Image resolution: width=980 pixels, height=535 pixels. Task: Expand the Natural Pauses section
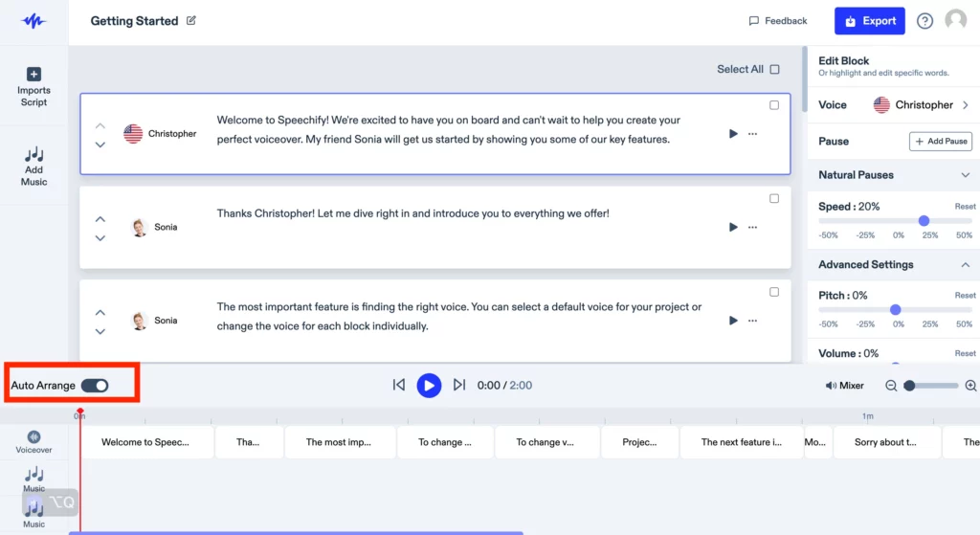965,175
